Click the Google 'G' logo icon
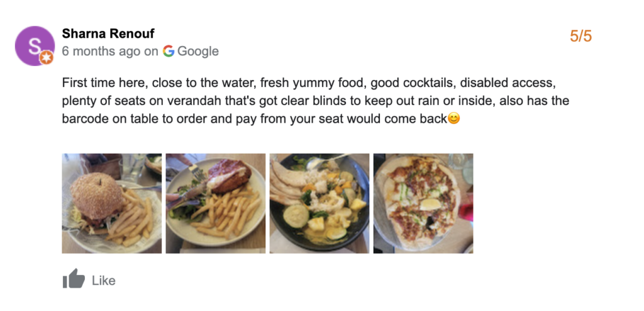 (x=169, y=52)
